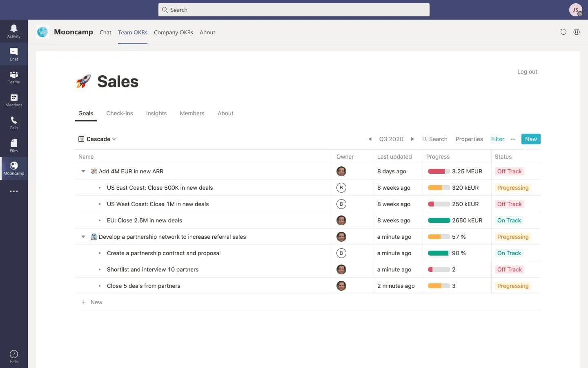588x368 pixels.
Task: Collapse the Add 4M EUR in new ARR goal
Action: (x=83, y=171)
